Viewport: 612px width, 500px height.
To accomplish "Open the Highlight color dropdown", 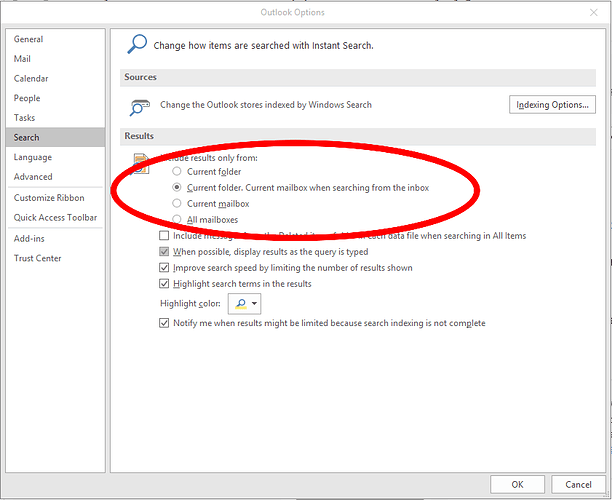I will click(244, 304).
